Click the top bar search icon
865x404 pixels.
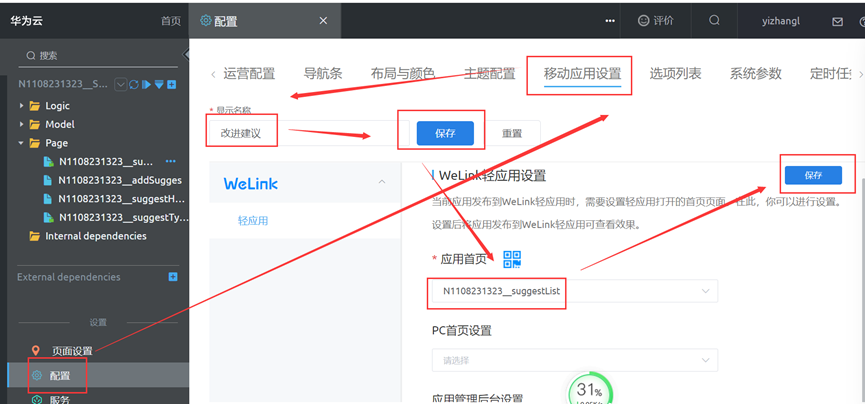click(x=714, y=20)
